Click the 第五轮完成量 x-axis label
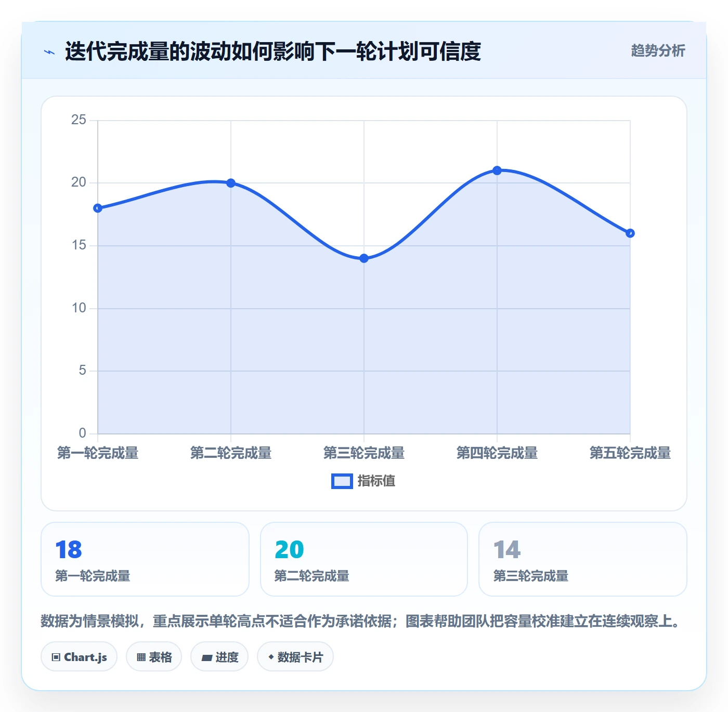Viewport: 728px width, 712px height. coord(630,453)
